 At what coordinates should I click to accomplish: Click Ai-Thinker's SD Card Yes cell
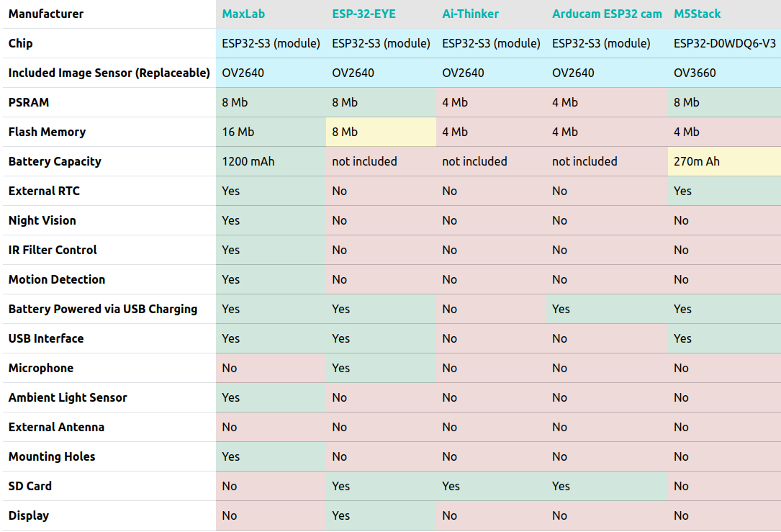[491, 486]
